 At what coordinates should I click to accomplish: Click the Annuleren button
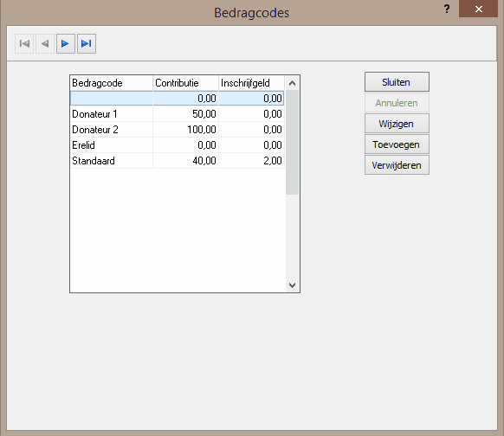[397, 103]
